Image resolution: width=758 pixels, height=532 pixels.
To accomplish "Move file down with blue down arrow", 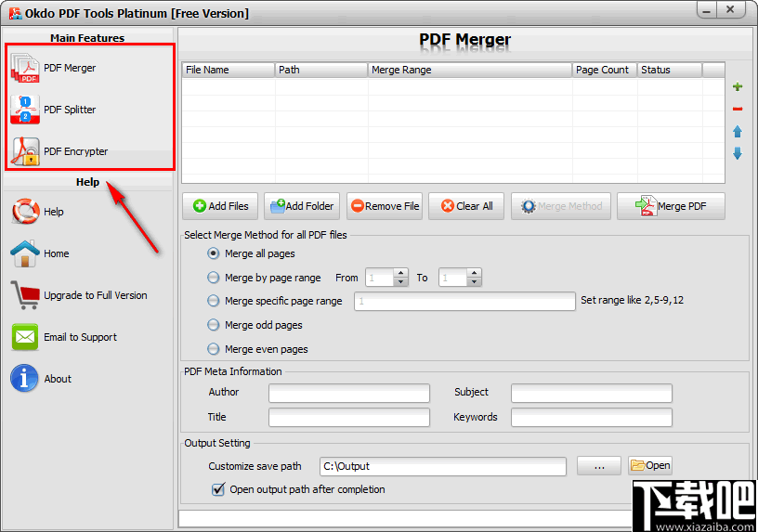I will point(738,153).
